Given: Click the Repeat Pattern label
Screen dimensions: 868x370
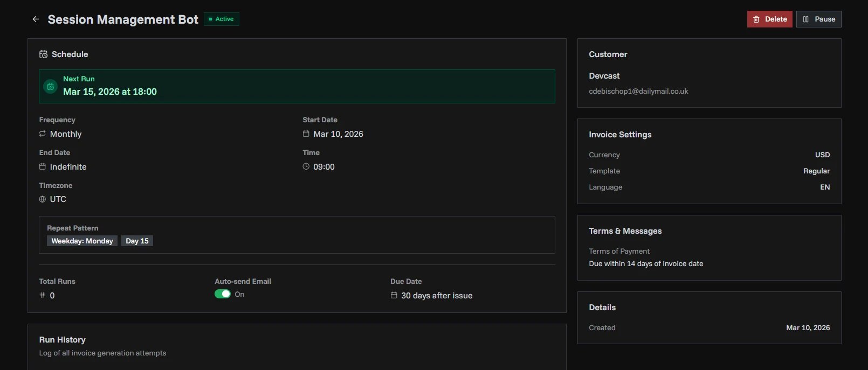Looking at the screenshot, I should pyautogui.click(x=73, y=228).
